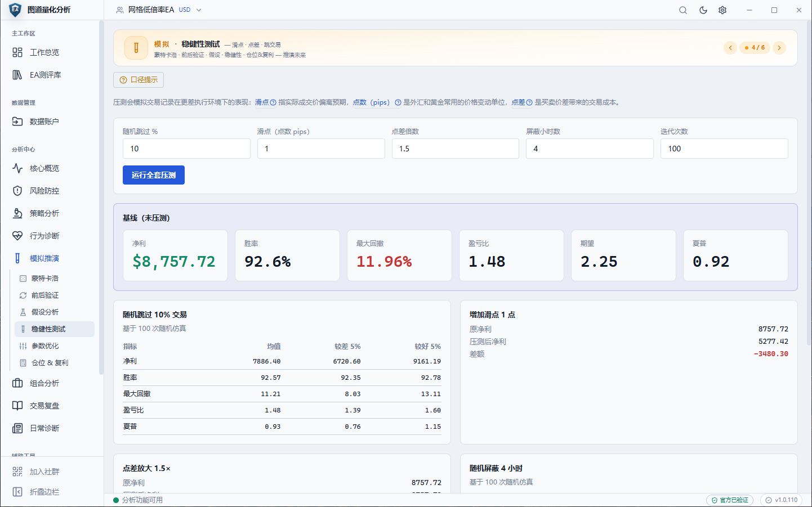Open 前后验证 sub-item
This screenshot has height=507, width=812.
click(x=54, y=295)
